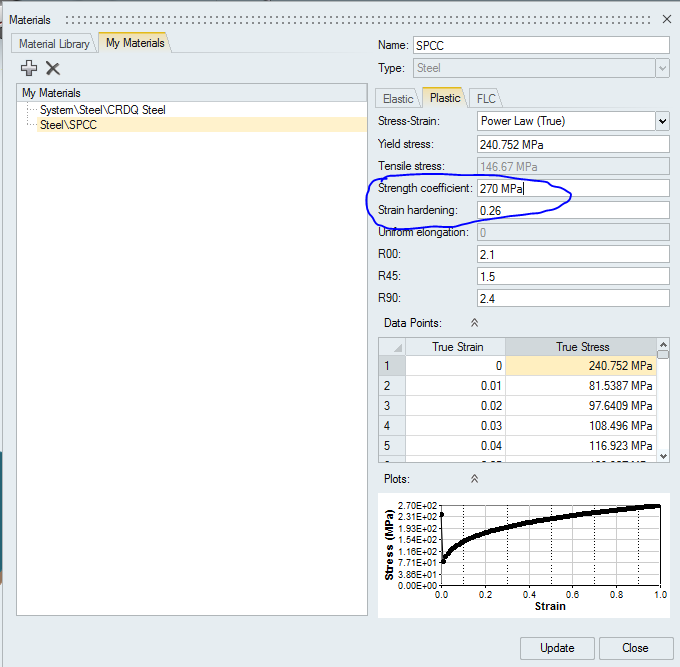Viewport: 680px width, 667px height.
Task: Open the Elastic properties tab
Action: point(398,99)
